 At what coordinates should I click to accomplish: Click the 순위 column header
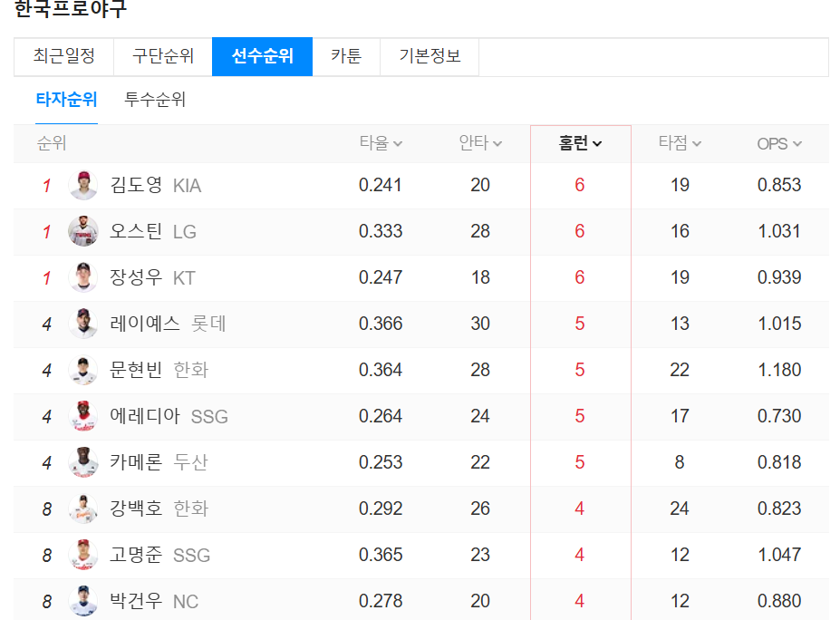tap(52, 143)
